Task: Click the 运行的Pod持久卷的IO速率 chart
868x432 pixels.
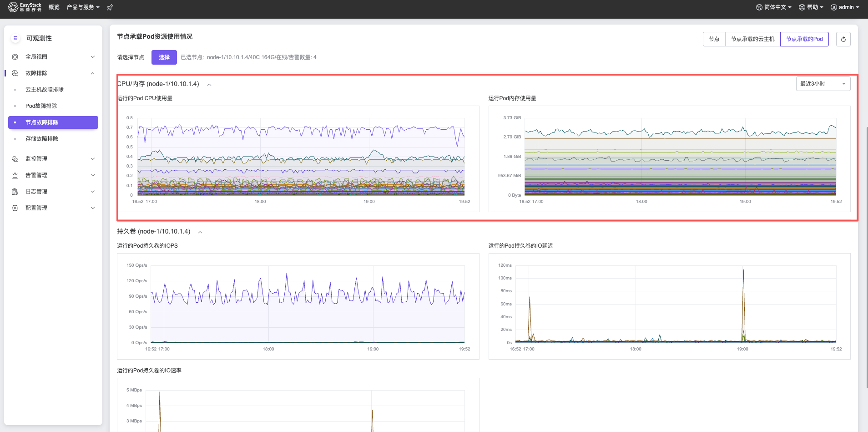Action: [x=298, y=405]
